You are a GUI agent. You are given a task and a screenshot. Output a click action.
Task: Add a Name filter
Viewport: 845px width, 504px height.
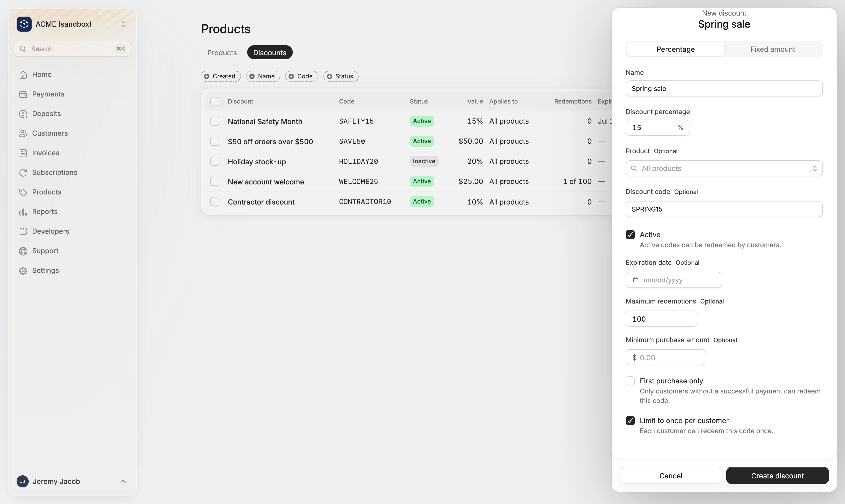(263, 76)
